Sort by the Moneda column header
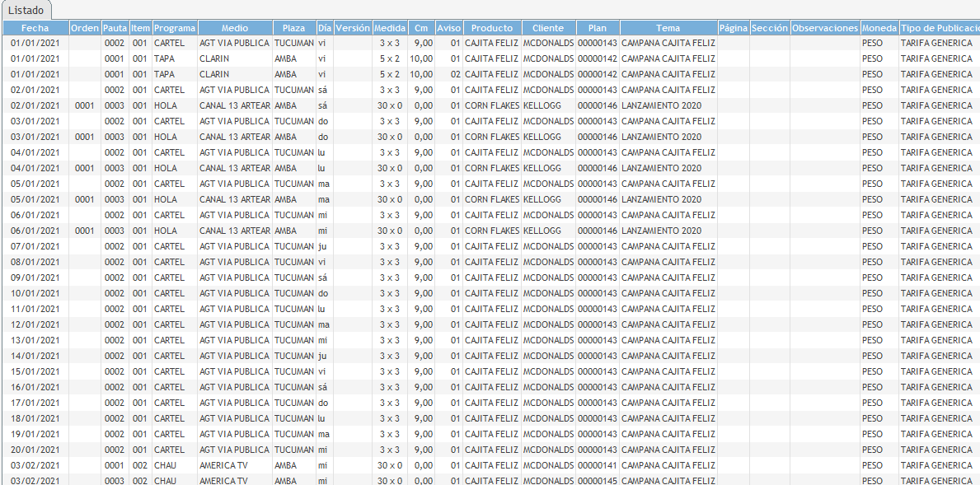 (x=879, y=28)
